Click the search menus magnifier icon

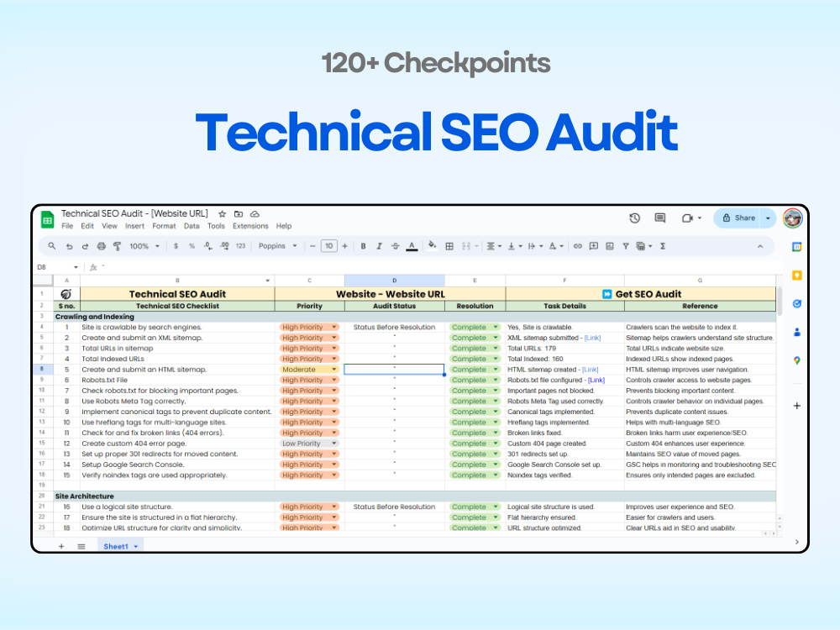pos(52,246)
